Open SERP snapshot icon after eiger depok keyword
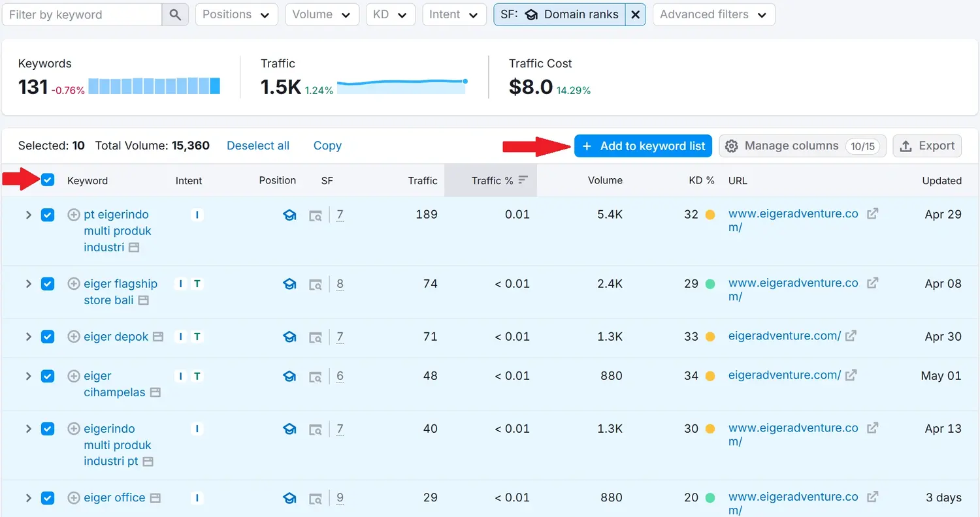Viewport: 980px width, 517px height. 157,337
